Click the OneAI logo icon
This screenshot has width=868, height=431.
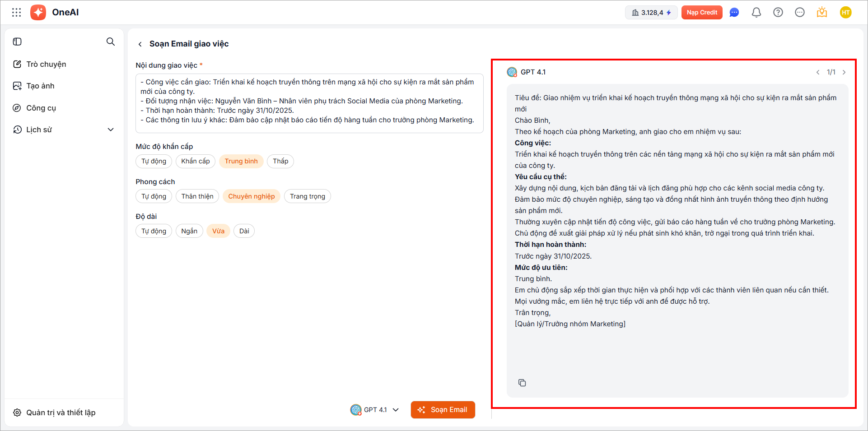click(38, 13)
